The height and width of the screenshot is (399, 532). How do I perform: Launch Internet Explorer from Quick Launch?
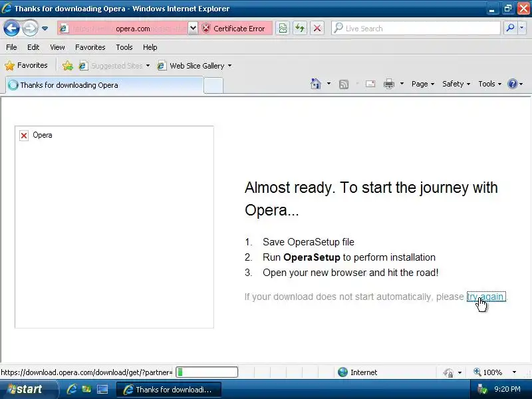coord(72,389)
